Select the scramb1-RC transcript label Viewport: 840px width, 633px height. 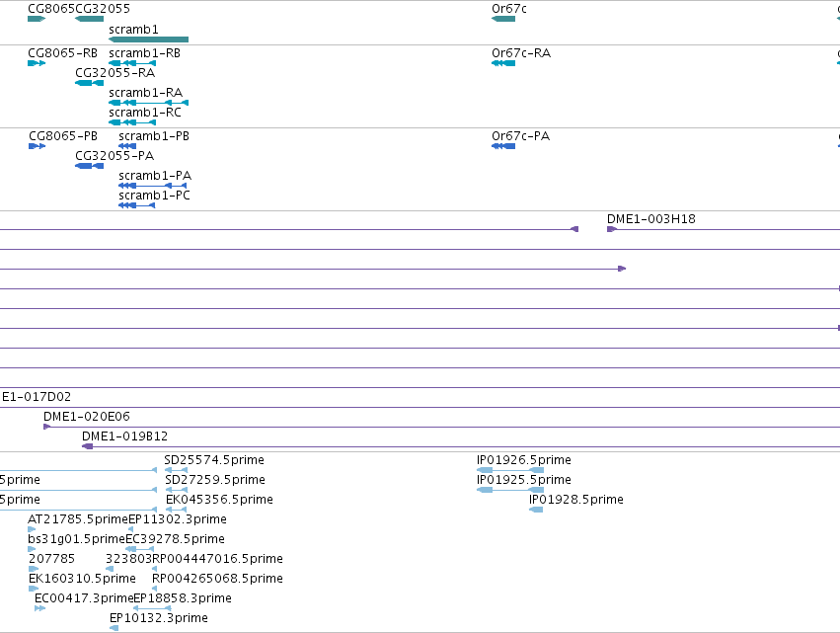[145, 113]
